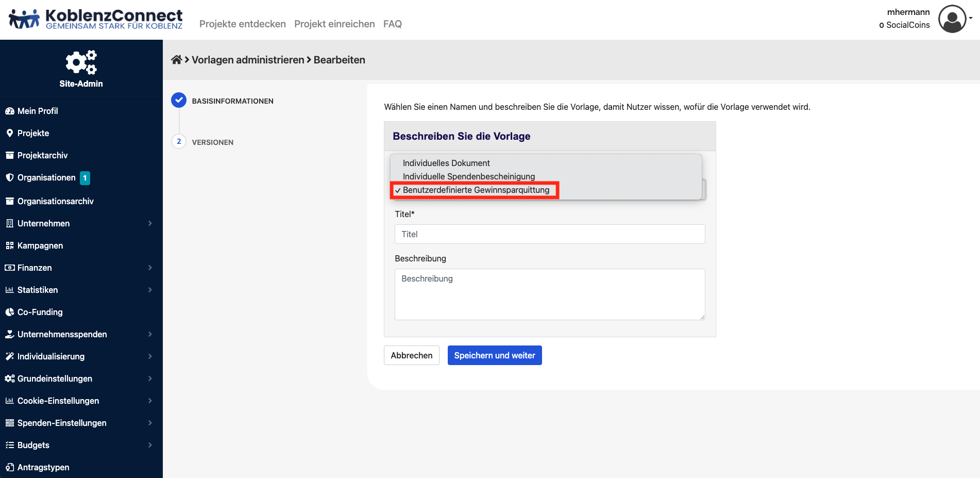Click the home icon in breadcrumb

click(x=176, y=60)
